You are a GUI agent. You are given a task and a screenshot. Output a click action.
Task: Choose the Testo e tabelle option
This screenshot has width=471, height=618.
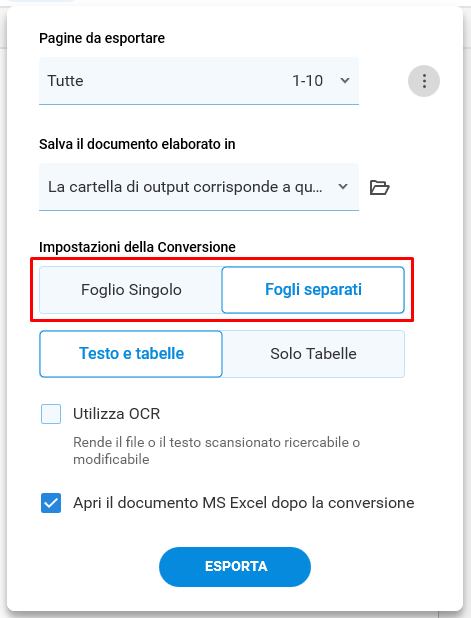tap(131, 354)
